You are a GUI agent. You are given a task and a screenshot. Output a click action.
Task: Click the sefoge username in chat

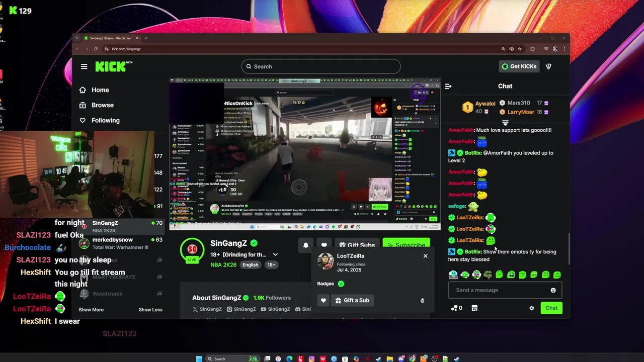point(457,206)
